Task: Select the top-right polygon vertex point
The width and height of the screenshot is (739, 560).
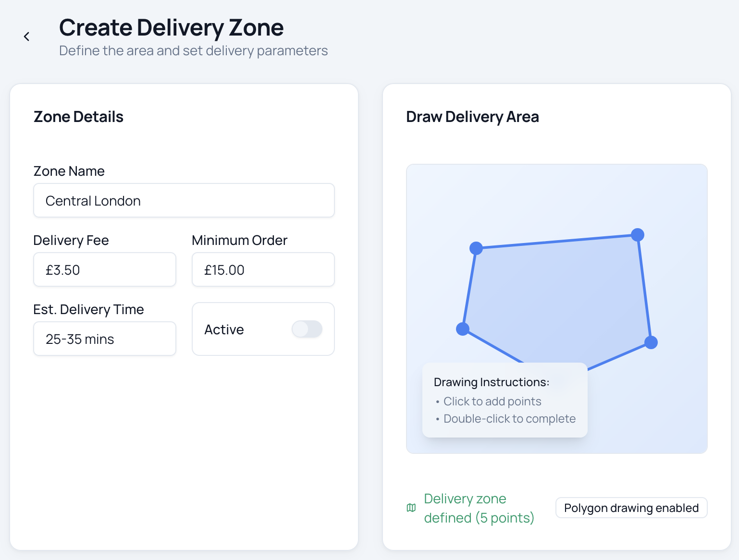Action: [x=638, y=235]
